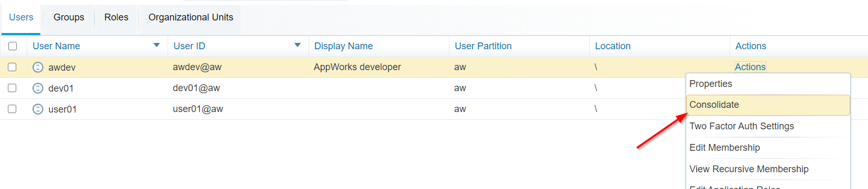Click partition value aw in awdev row
The width and height of the screenshot is (868, 189).
tap(460, 67)
